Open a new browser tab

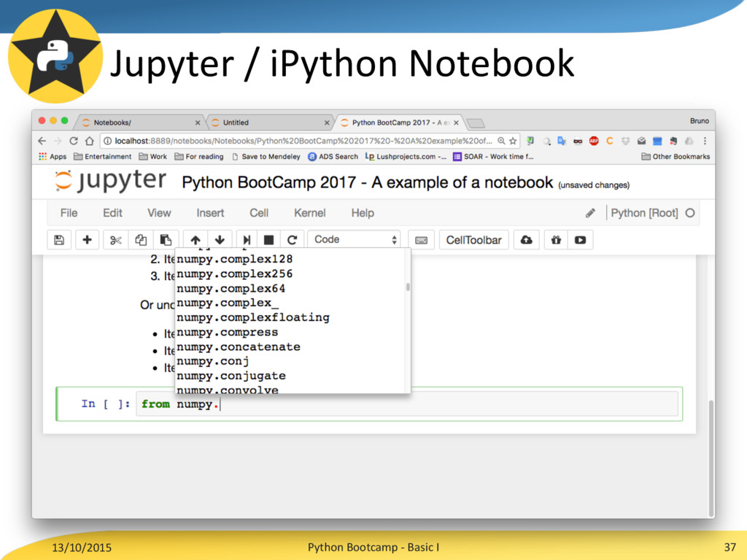[476, 123]
